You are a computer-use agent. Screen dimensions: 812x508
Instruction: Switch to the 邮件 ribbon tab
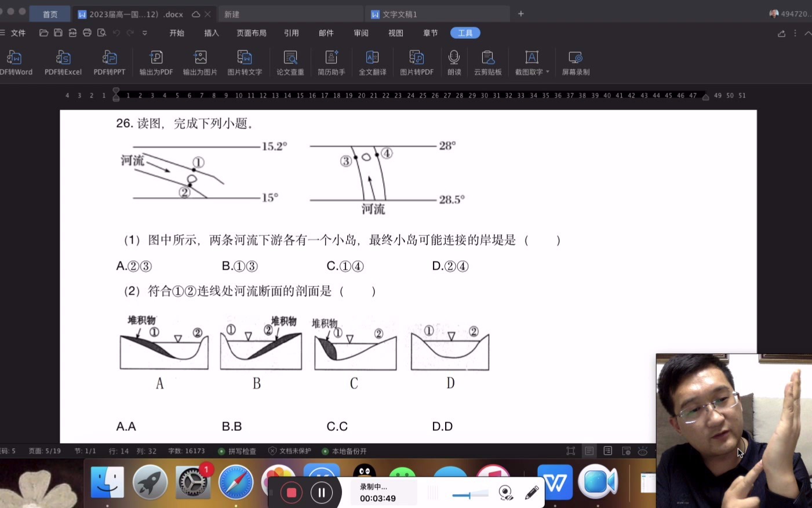point(326,33)
